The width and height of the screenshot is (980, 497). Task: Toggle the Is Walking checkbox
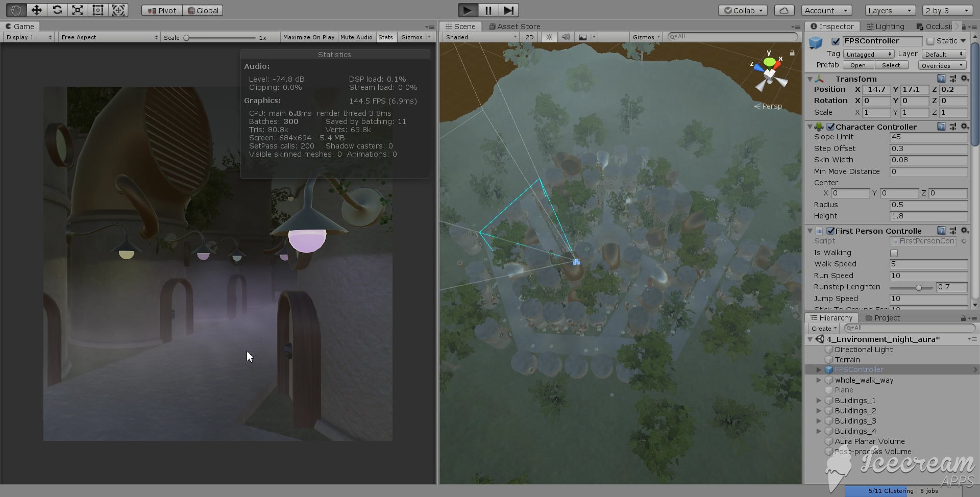[893, 253]
